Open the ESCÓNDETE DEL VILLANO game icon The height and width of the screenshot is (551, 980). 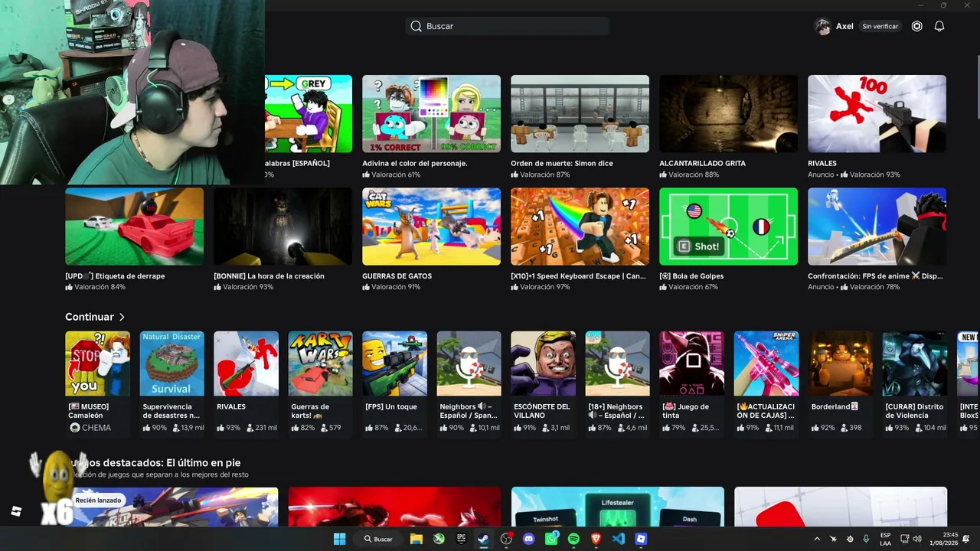click(543, 364)
